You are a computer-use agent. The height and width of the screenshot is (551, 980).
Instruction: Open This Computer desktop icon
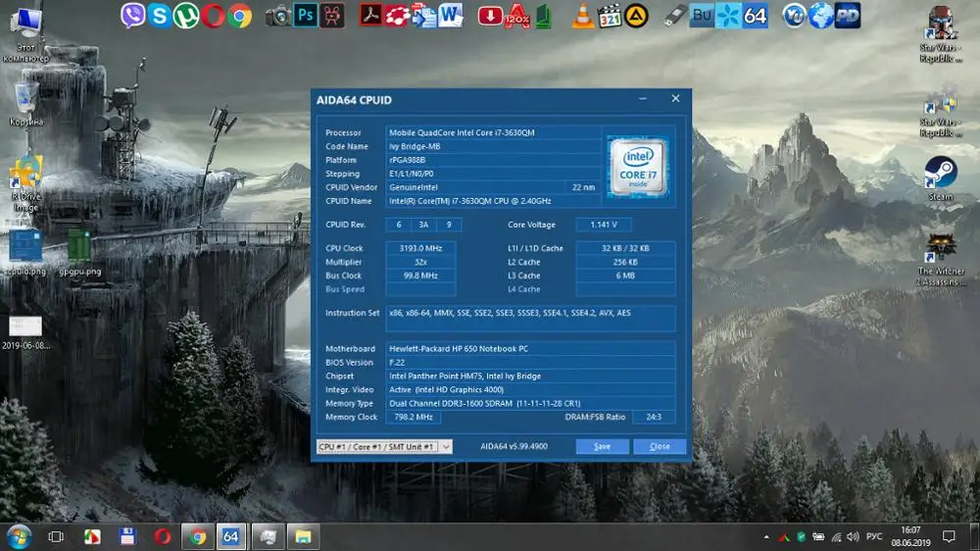coord(25,34)
